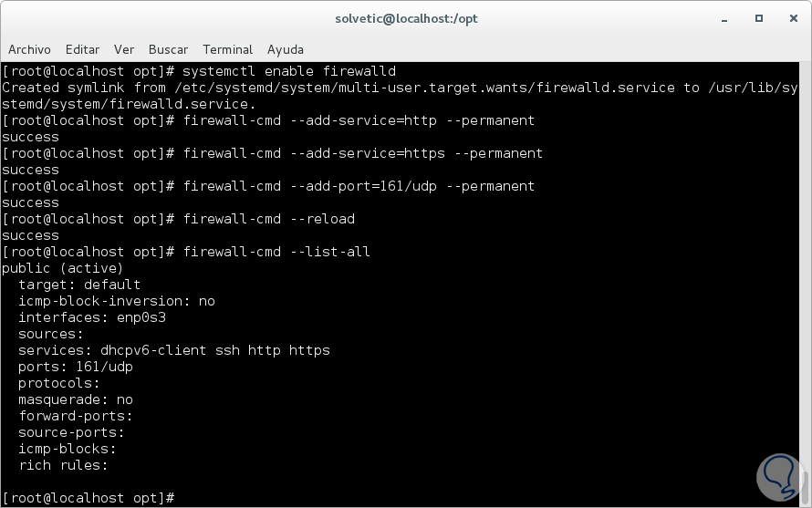Click the public (active) zone line
Image resolution: width=812 pixels, height=508 pixels.
point(62,268)
